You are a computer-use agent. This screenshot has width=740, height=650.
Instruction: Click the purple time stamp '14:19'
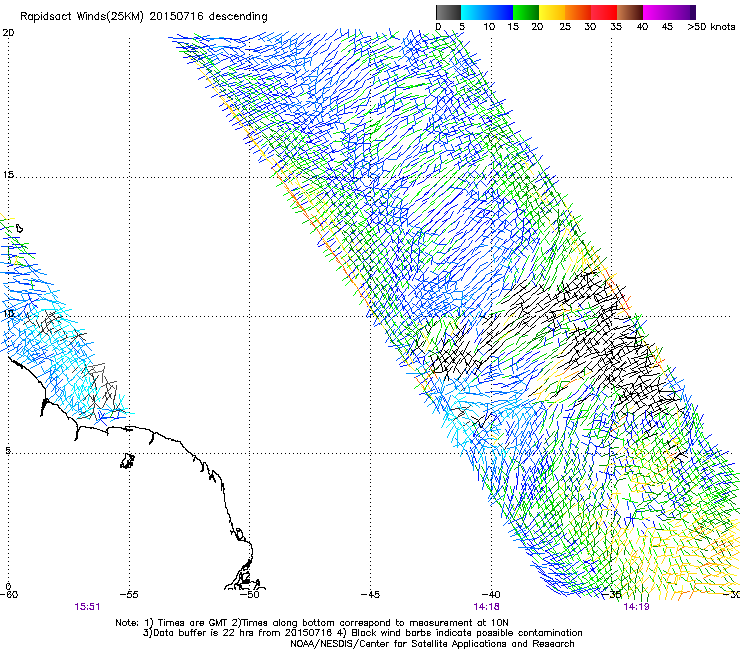coord(637,607)
